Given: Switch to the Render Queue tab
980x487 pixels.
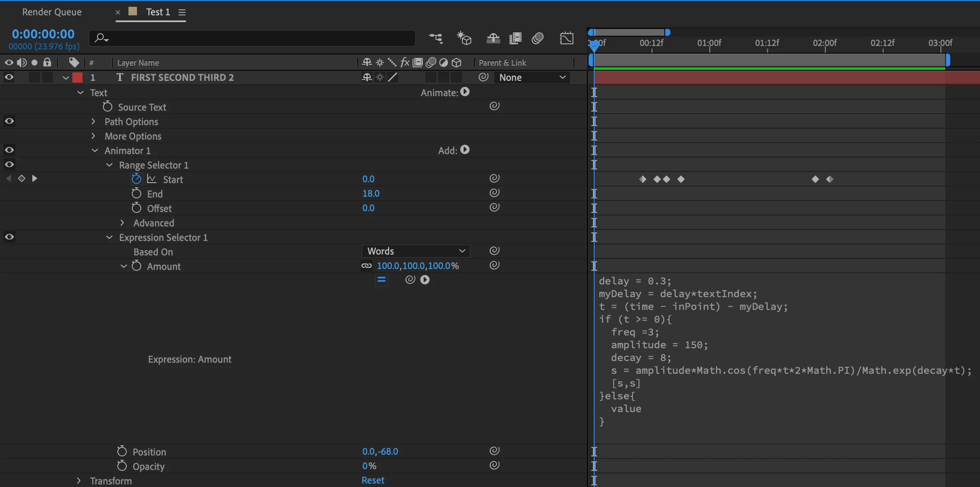Looking at the screenshot, I should click(52, 12).
